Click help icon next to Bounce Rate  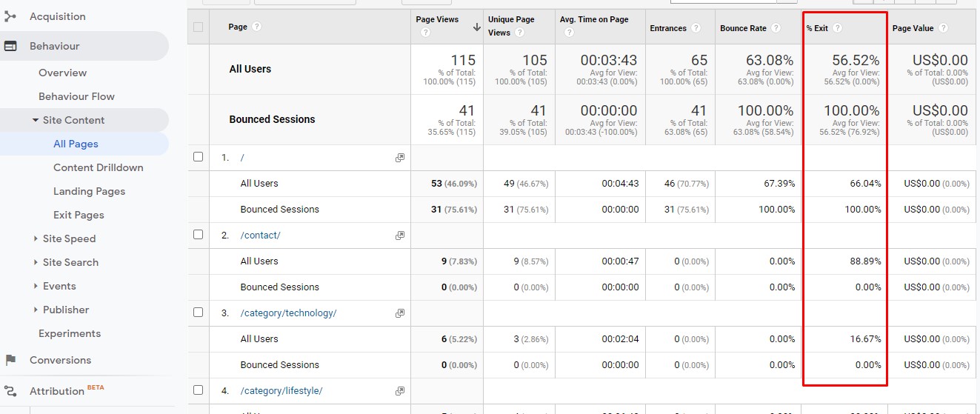pyautogui.click(x=776, y=28)
